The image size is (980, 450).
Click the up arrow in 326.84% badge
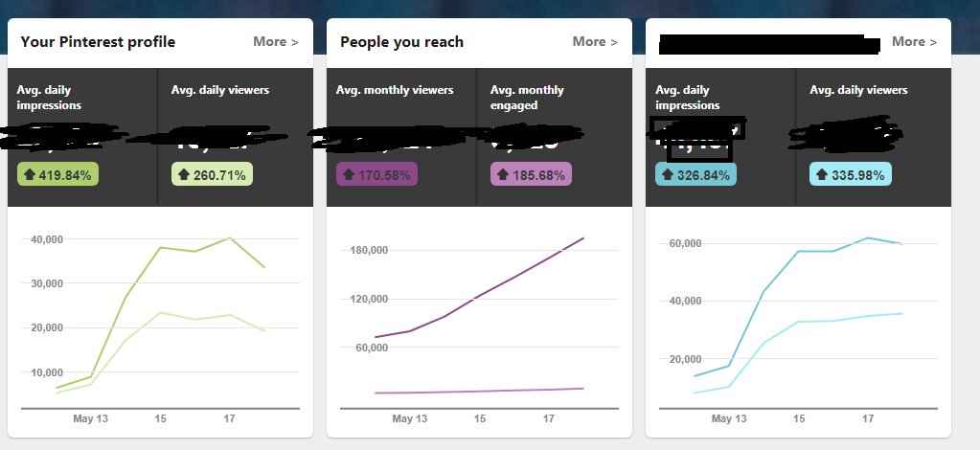(x=668, y=175)
